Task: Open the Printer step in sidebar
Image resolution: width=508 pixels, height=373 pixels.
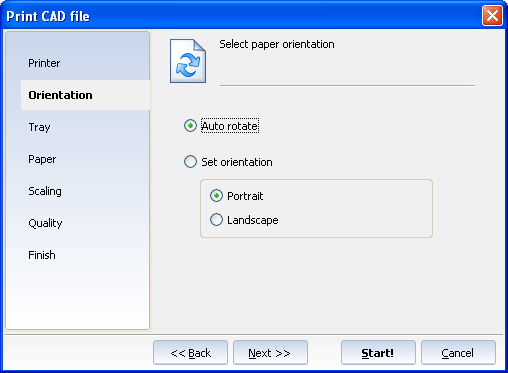Action: (44, 63)
